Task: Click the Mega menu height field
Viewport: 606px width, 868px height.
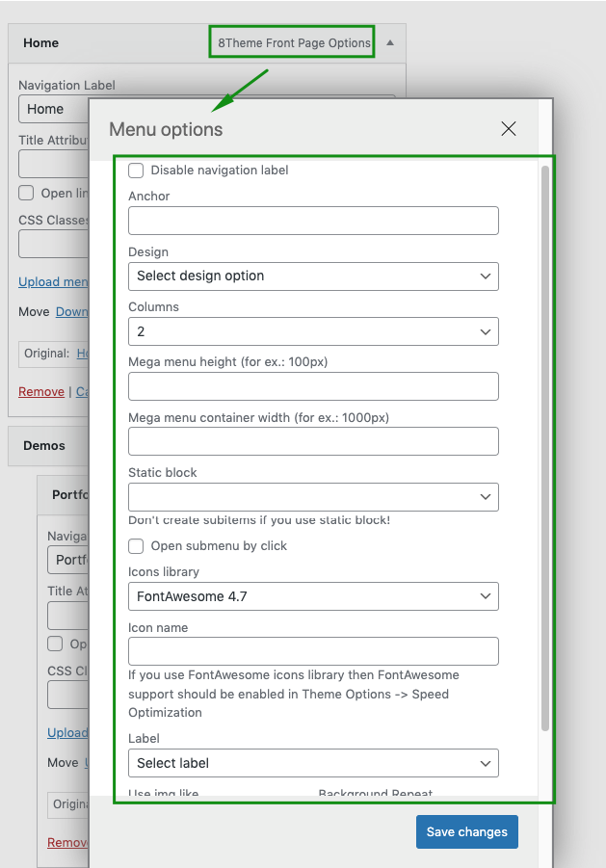Action: (313, 386)
